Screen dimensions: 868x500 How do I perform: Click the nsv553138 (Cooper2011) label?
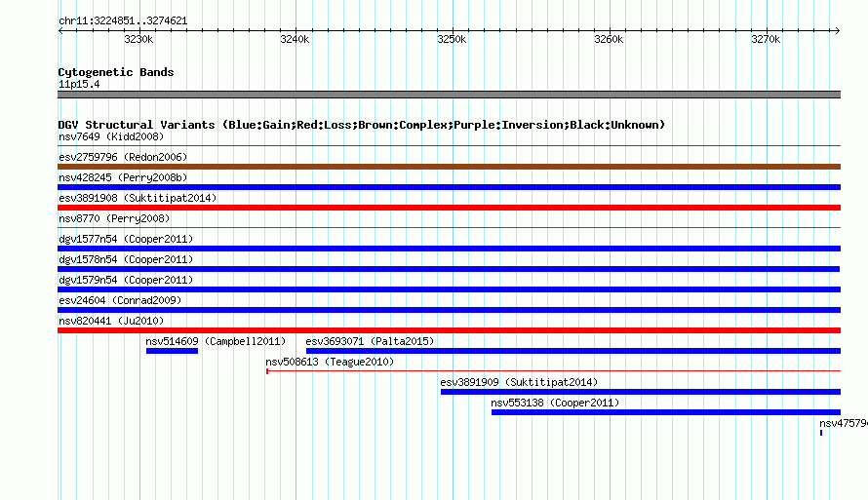555,403
